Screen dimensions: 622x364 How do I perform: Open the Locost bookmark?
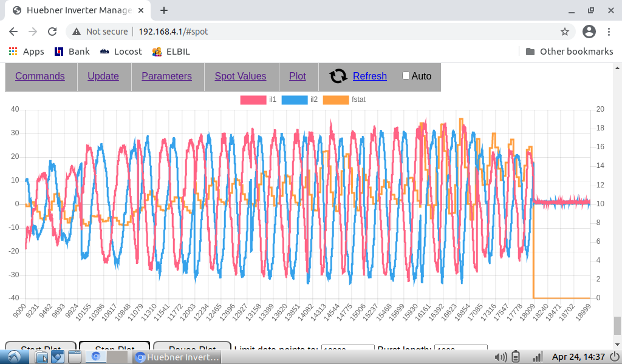click(121, 52)
